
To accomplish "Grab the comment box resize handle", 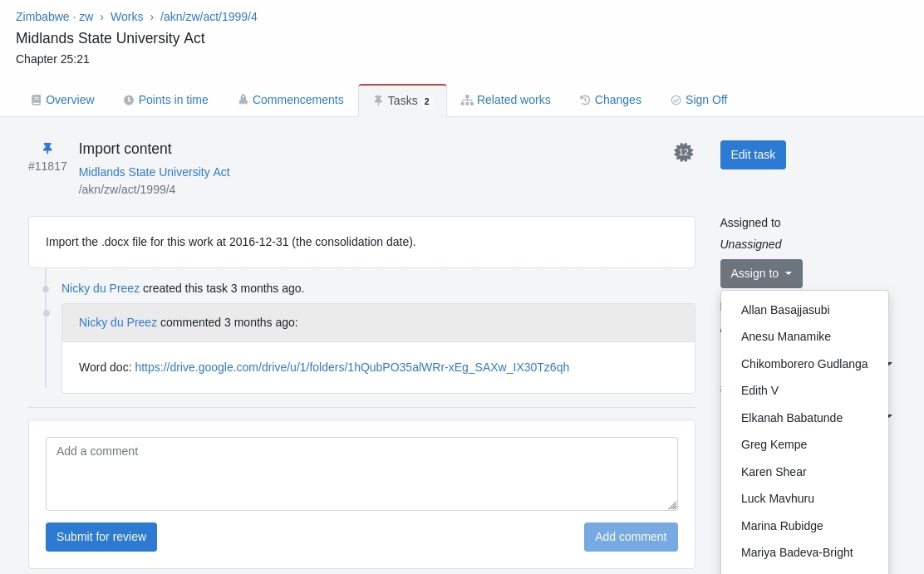I will click(672, 505).
